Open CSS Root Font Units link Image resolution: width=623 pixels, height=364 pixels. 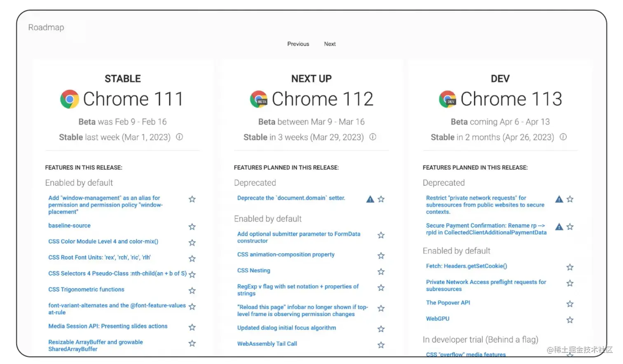(x=99, y=258)
